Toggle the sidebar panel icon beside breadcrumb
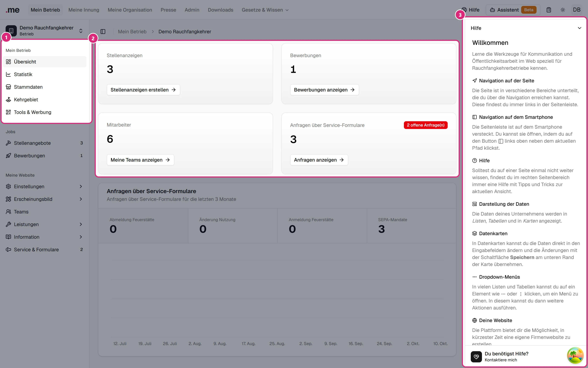 [103, 32]
